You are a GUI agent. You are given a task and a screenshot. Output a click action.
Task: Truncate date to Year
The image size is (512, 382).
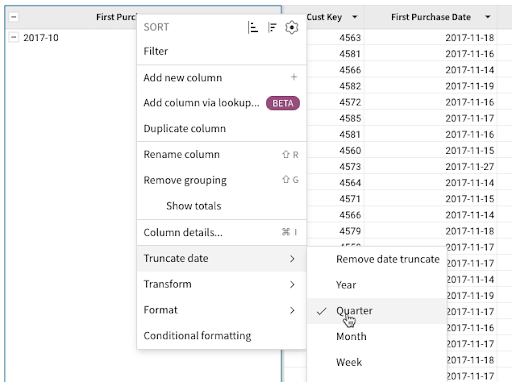377,285
